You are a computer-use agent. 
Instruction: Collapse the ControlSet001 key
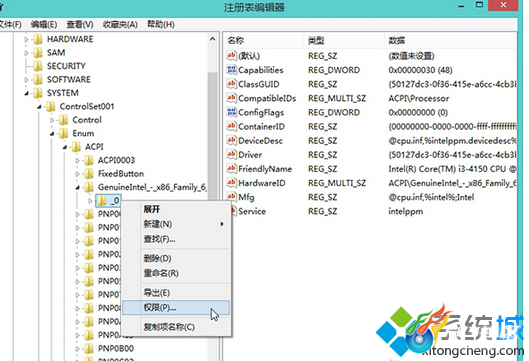tap(39, 107)
